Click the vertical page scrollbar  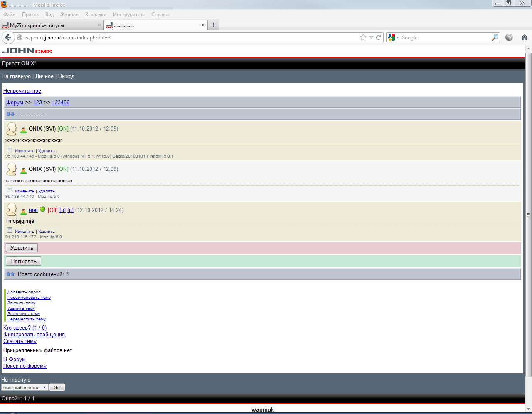[x=528, y=215]
